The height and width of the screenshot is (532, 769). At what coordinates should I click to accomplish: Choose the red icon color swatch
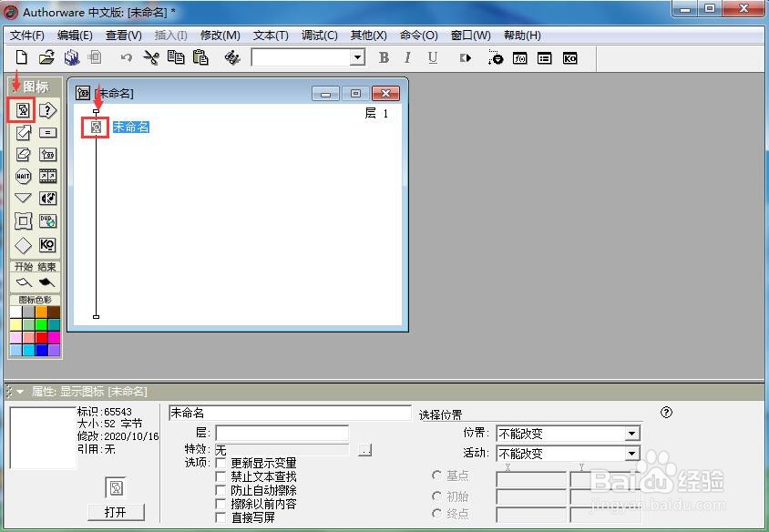[41, 337]
